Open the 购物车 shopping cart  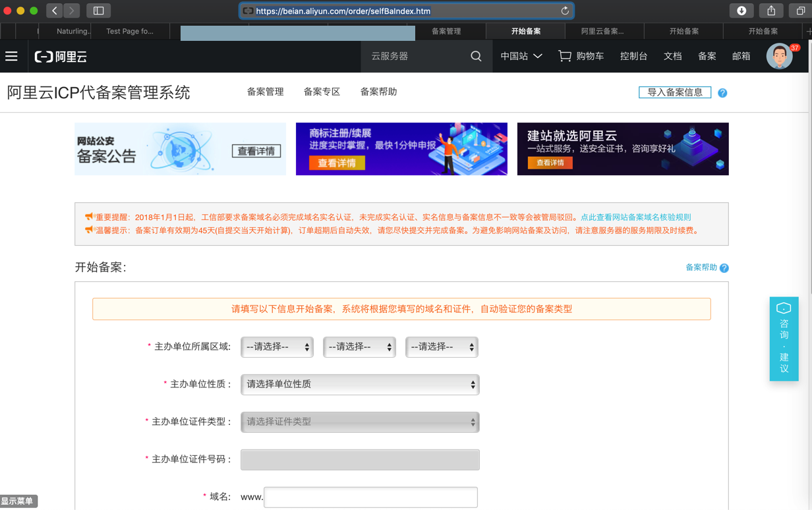pos(581,57)
